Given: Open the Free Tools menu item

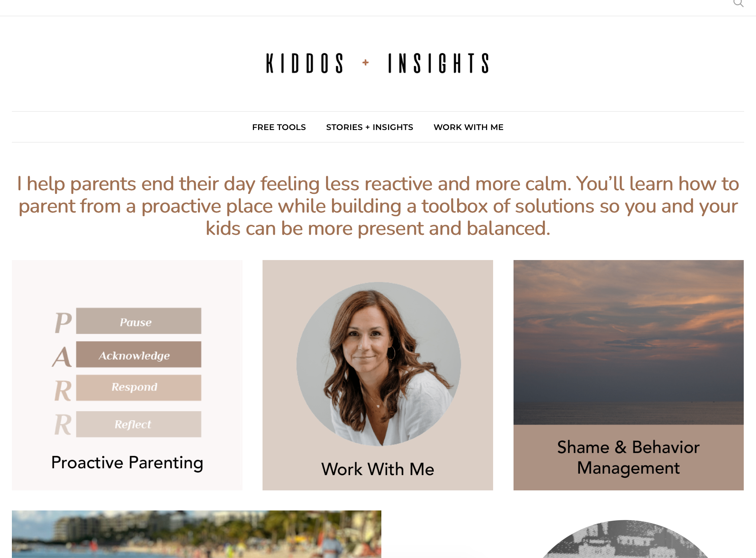Looking at the screenshot, I should click(x=279, y=127).
